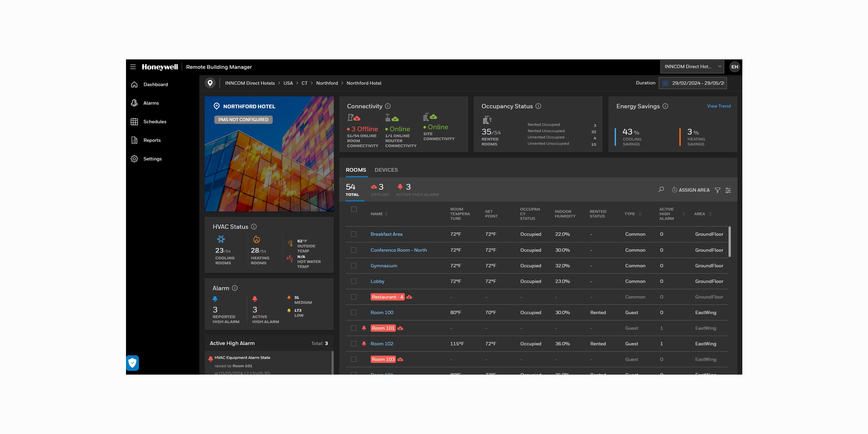Click the Occupancy Status info icon
The image size is (868, 434).
[539, 106]
